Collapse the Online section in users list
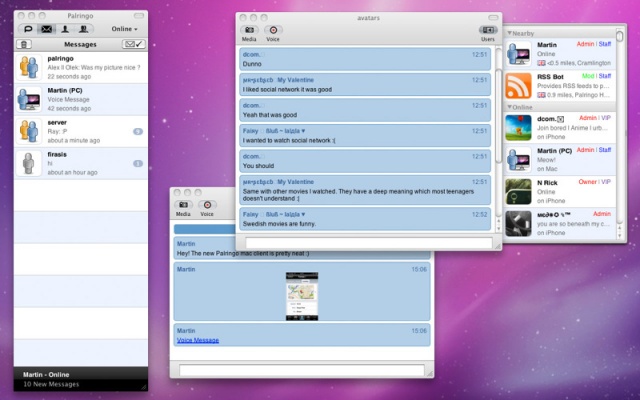Viewport: 640px width, 400px height. (x=511, y=107)
